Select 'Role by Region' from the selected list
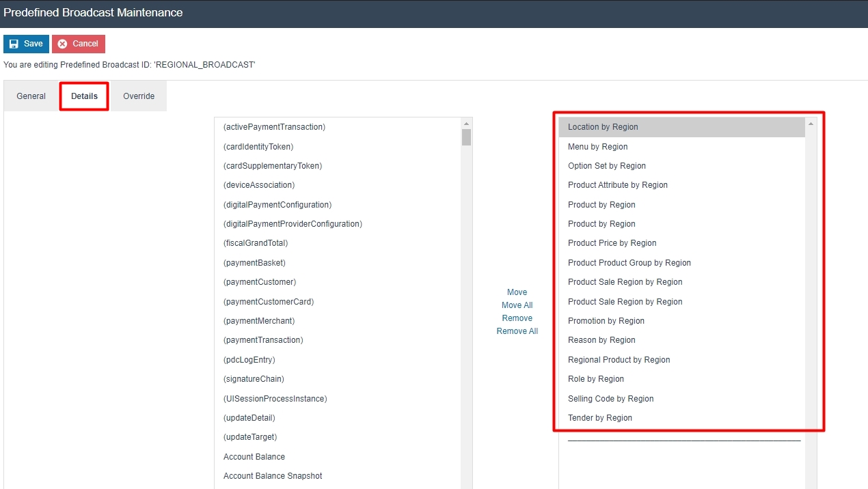The width and height of the screenshot is (868, 489). [595, 378]
